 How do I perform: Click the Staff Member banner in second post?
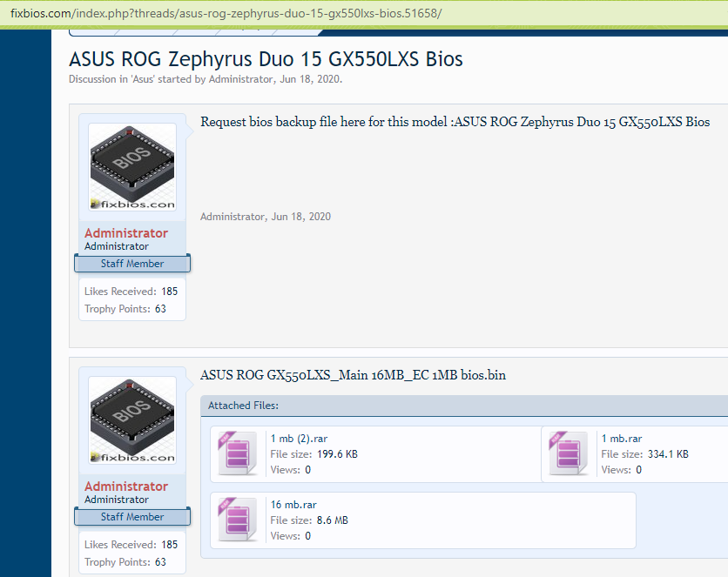pos(132,517)
